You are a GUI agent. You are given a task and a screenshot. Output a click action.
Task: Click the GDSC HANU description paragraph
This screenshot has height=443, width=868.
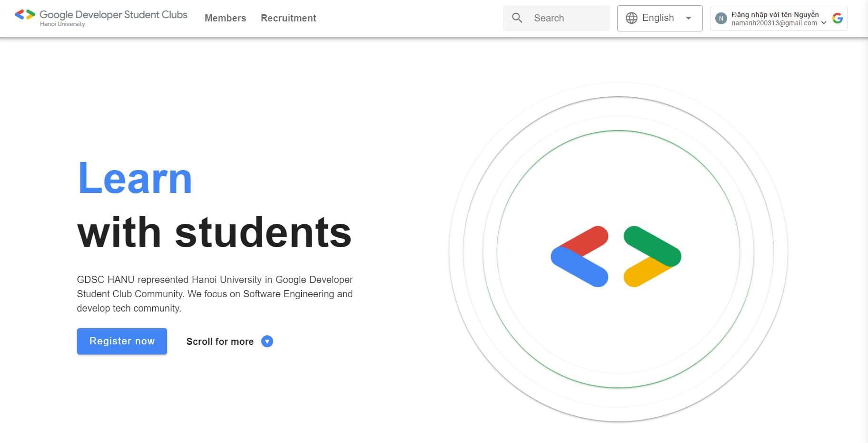pos(215,294)
